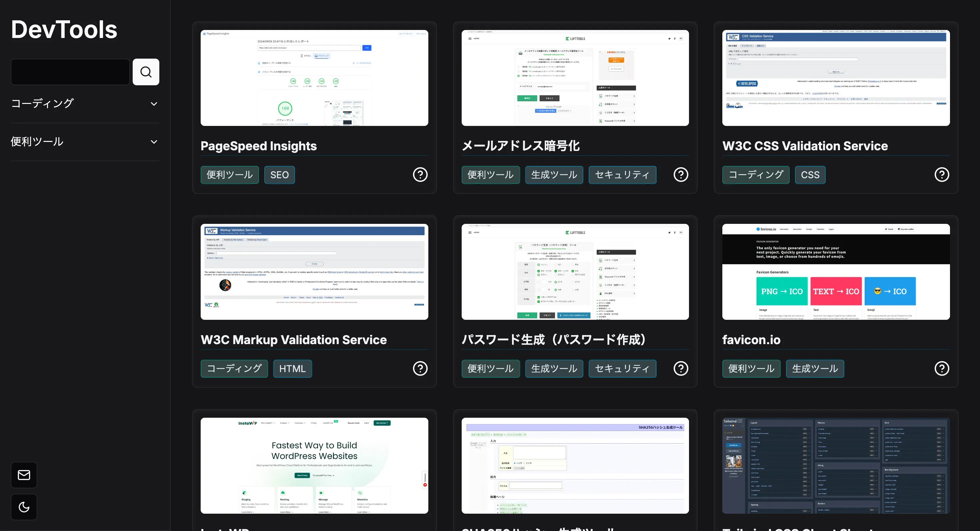The image size is (980, 531).
Task: Select コーディング tag on W3C Markup Validation card
Action: coord(234,369)
